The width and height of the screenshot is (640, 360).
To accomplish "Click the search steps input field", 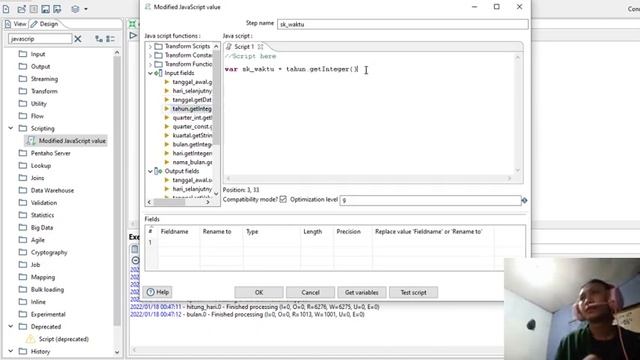I will [40, 39].
